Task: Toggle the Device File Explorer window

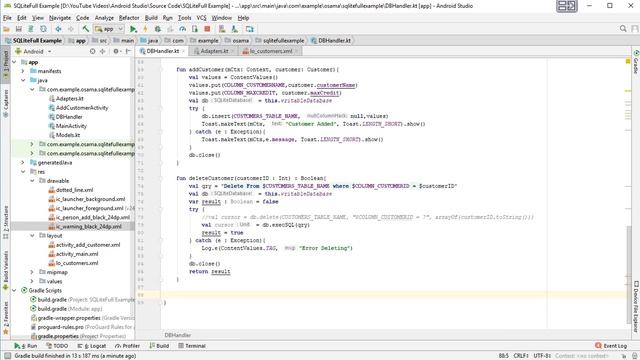Action: point(636,307)
